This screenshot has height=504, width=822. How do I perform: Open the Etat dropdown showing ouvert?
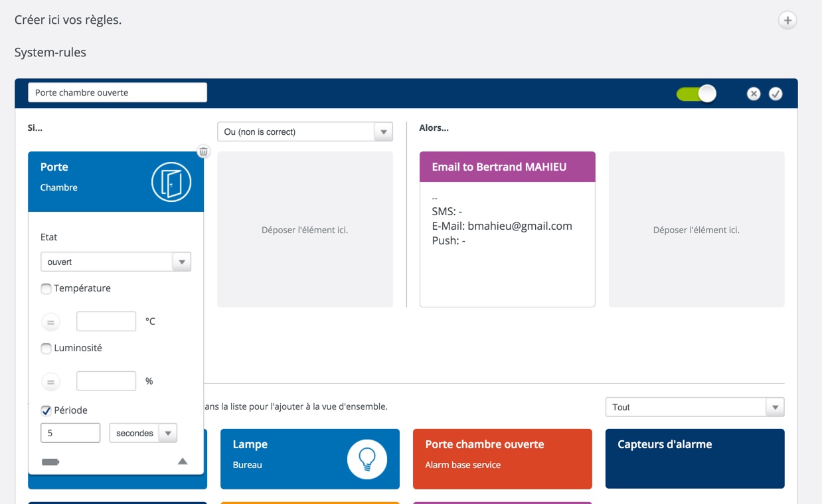(116, 262)
